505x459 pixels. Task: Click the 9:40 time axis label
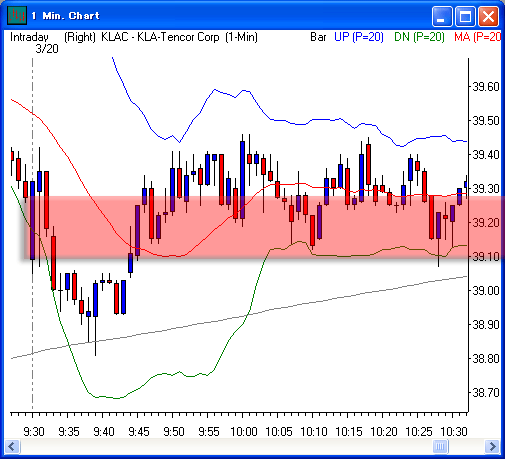104,432
